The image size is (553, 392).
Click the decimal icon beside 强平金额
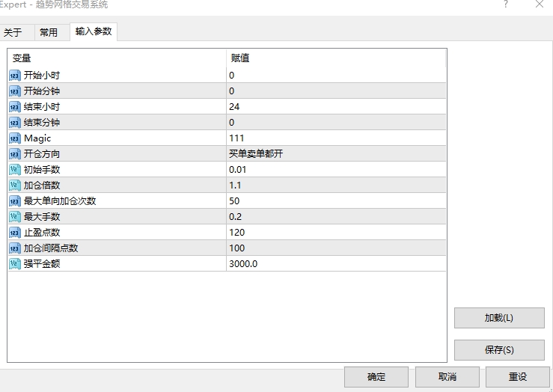tap(14, 263)
